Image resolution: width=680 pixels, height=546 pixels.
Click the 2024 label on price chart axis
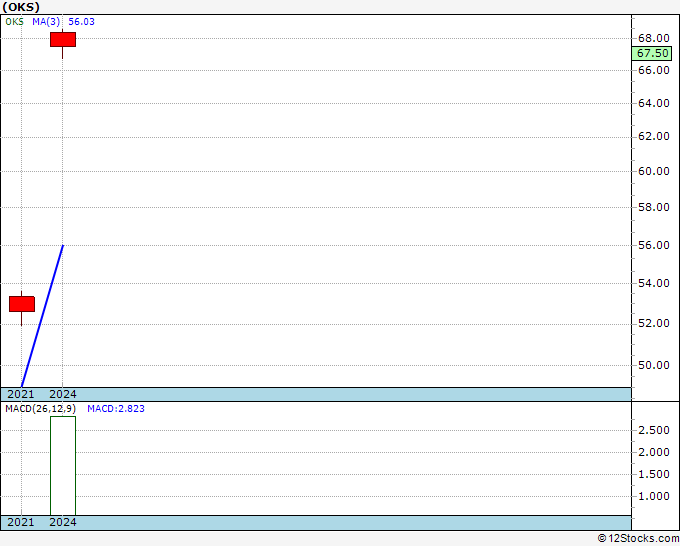[x=63, y=394]
